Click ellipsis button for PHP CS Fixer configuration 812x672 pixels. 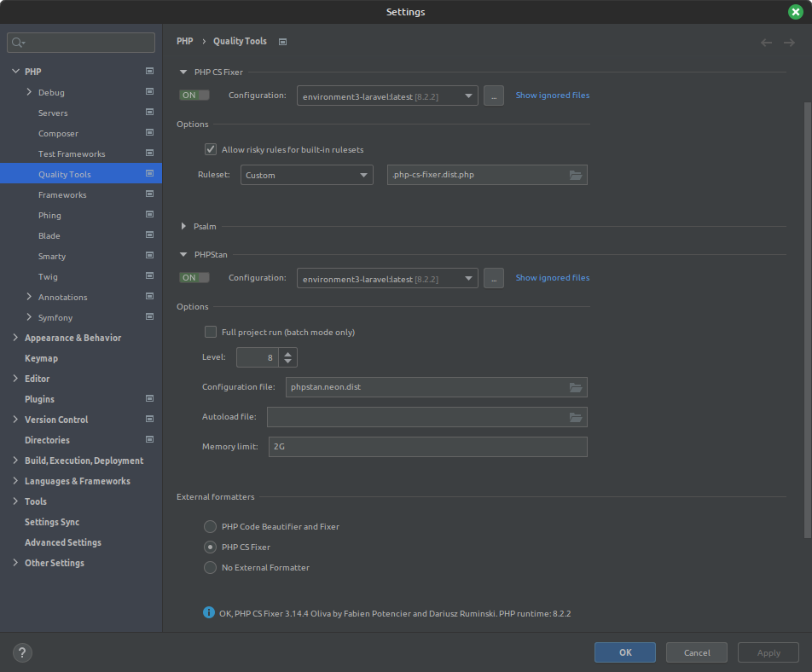[x=494, y=96]
